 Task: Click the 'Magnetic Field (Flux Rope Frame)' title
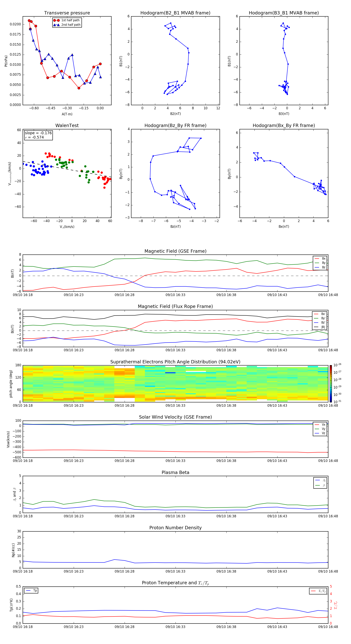coord(175,307)
